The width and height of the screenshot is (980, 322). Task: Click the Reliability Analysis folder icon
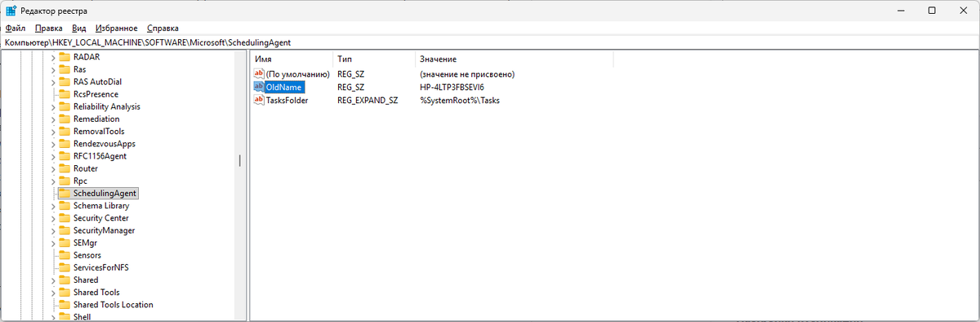coord(65,106)
